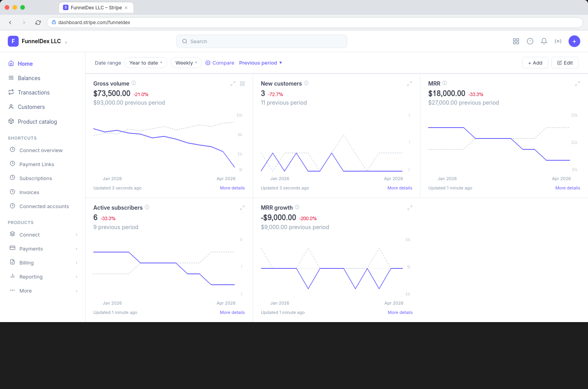Click the Edit dashboard button
Screen dimensions: 588x389
[565, 63]
